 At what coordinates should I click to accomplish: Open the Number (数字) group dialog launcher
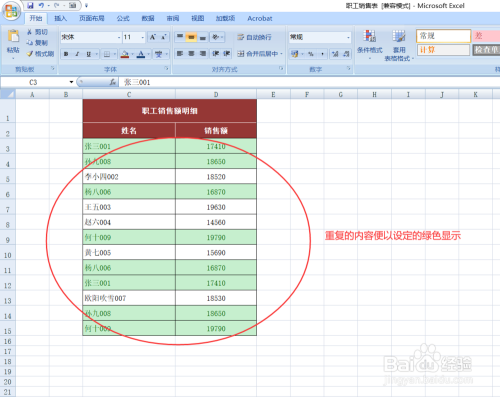point(348,68)
